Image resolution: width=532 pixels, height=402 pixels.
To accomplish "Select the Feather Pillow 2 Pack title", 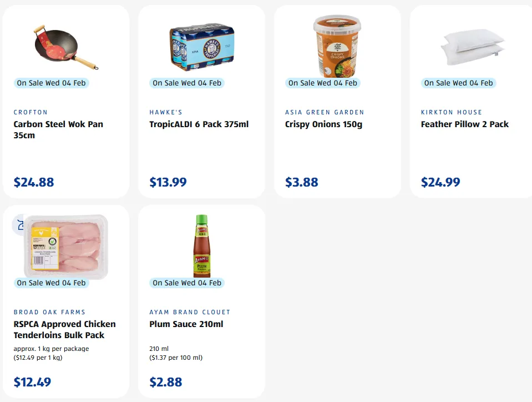I will [464, 124].
